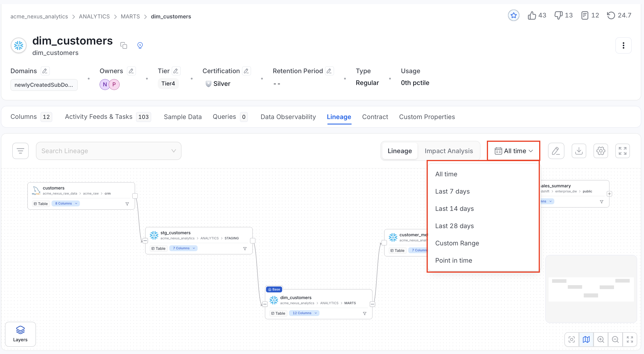Click the star follow icon

click(513, 15)
